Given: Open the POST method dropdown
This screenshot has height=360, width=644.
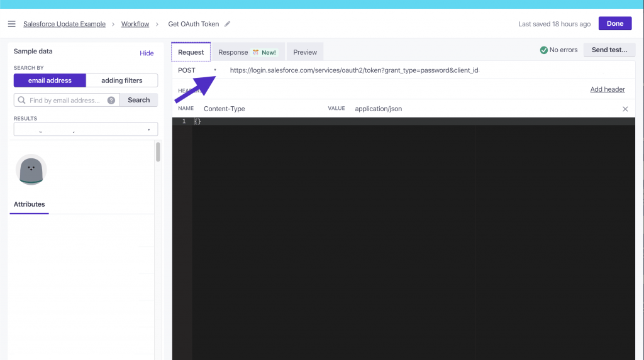Looking at the screenshot, I should (x=197, y=70).
